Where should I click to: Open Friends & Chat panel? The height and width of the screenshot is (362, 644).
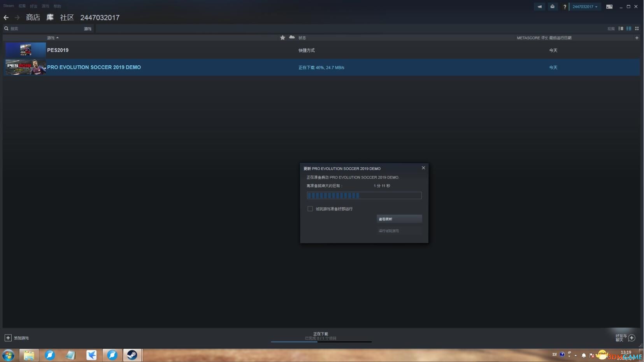click(x=625, y=338)
